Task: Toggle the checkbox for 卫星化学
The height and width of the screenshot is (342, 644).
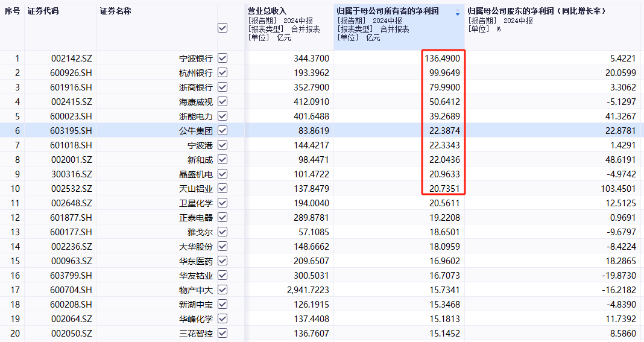Action: (x=222, y=203)
